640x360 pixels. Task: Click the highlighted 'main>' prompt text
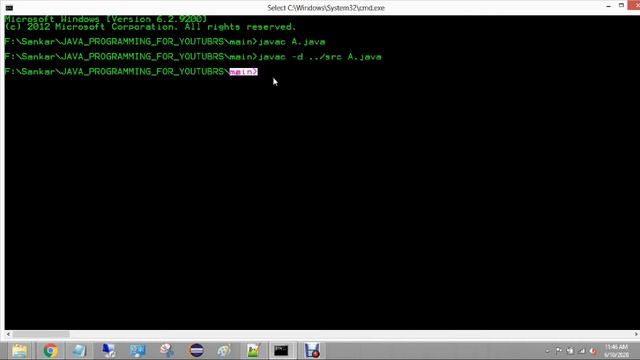pos(244,71)
